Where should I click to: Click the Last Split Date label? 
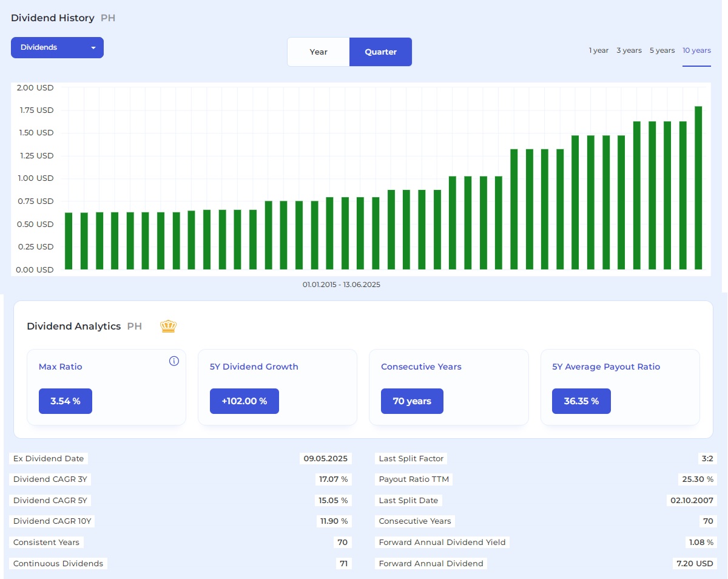tap(408, 501)
